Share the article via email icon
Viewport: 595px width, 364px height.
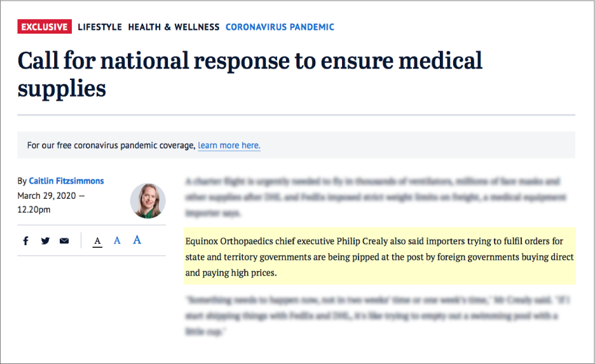tap(64, 241)
